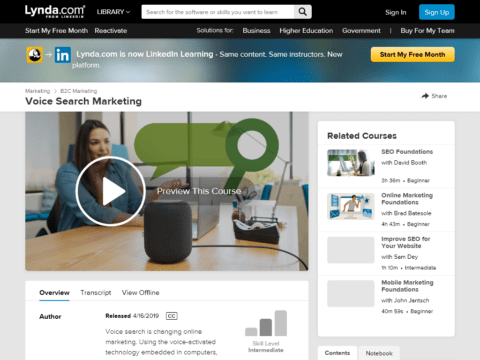Image resolution: width=480 pixels, height=360 pixels.
Task: Click the Skill Level Intermediate label
Action: pyautogui.click(x=266, y=347)
